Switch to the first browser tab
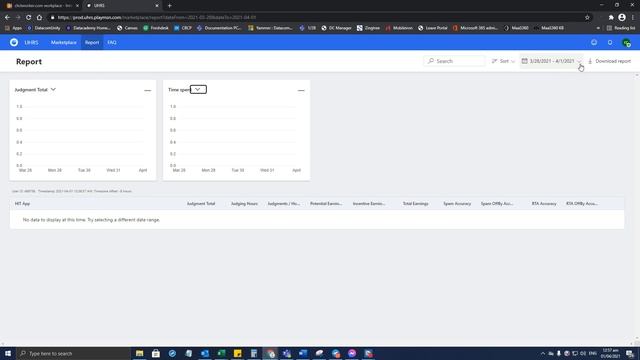Screen dimensions: 640x360 42,6
